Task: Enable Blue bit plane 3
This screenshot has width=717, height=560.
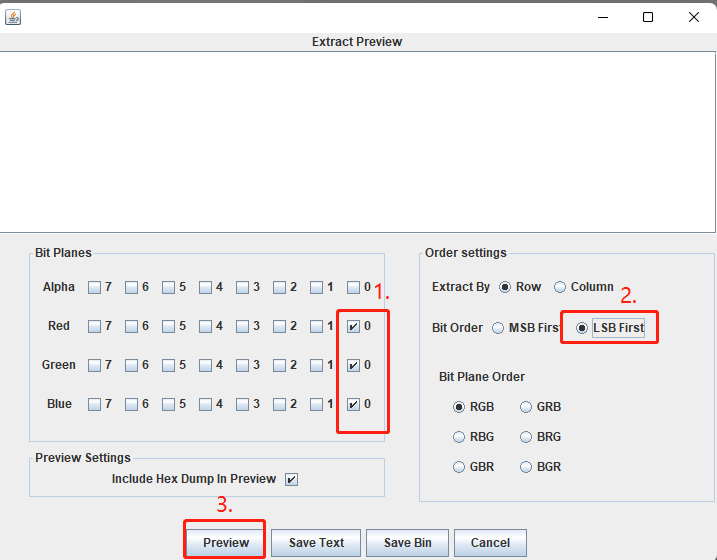Action: [242, 405]
